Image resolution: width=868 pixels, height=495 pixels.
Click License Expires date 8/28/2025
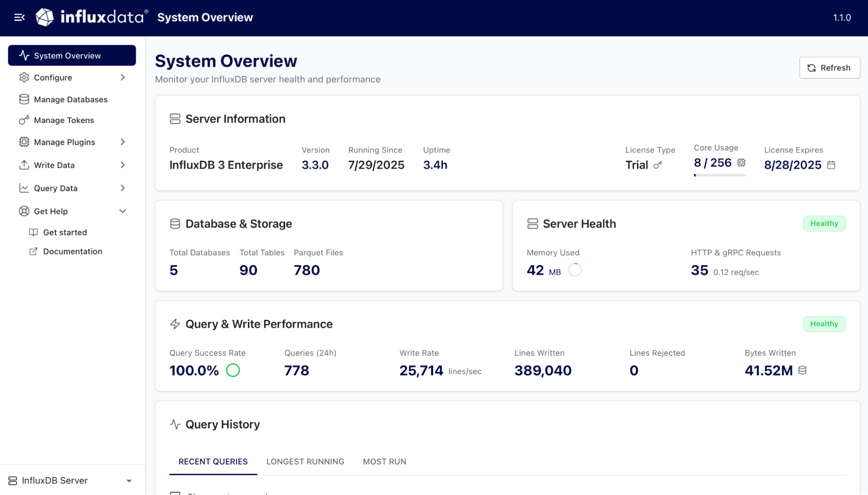793,165
